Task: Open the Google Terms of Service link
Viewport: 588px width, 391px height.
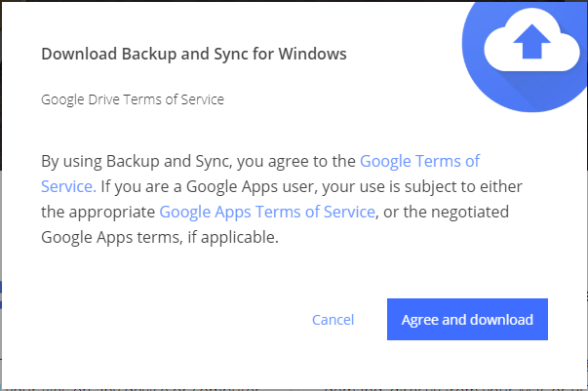Action: 419,161
